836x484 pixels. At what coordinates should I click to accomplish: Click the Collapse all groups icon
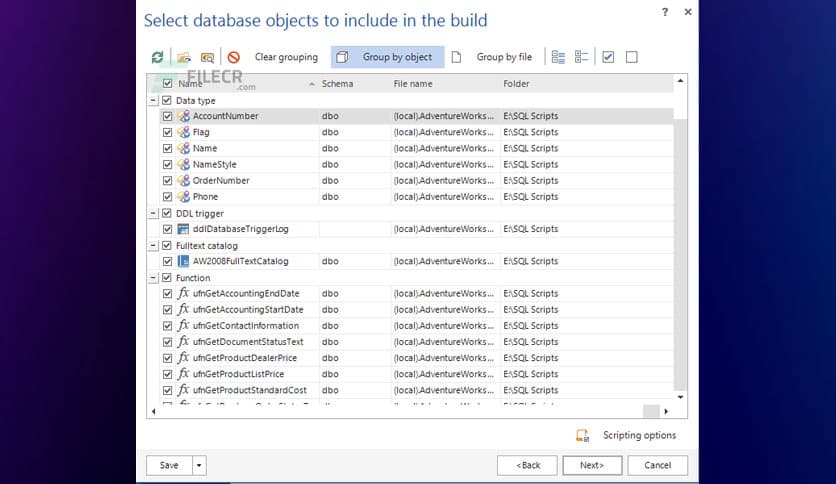coord(581,57)
